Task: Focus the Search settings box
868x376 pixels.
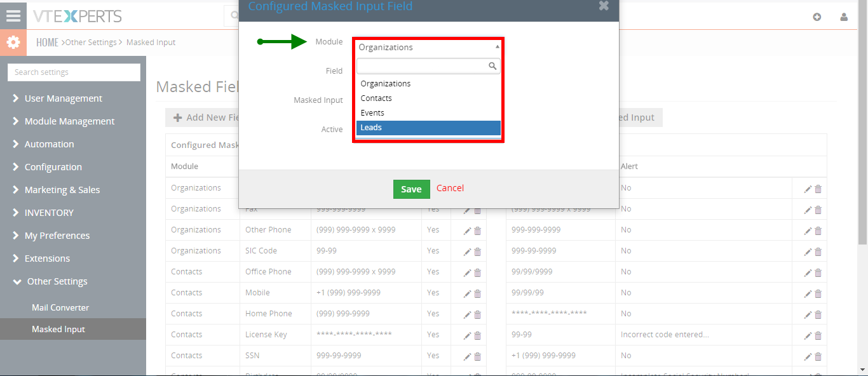Action: tap(74, 72)
